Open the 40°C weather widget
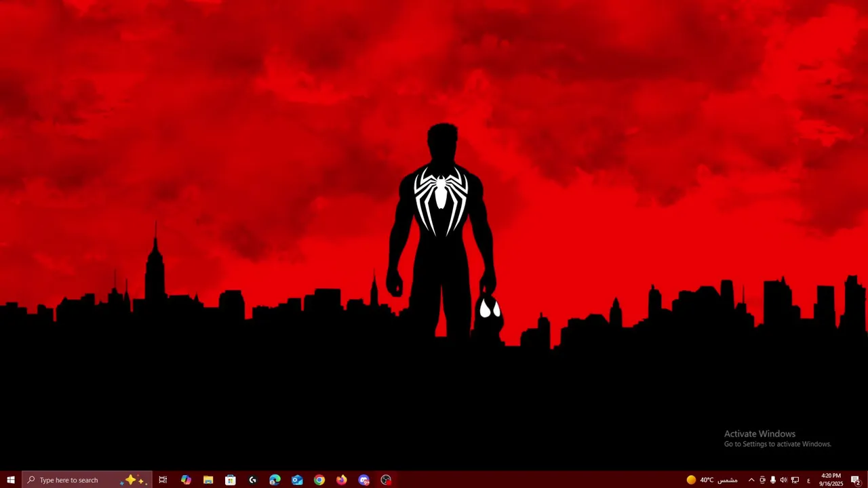This screenshot has width=868, height=488. click(x=712, y=480)
